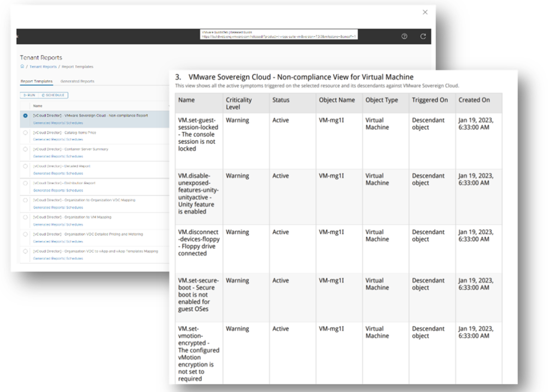Image resolution: width=560 pixels, height=392 pixels.
Task: Click the help question mark icon
Action: point(404,36)
